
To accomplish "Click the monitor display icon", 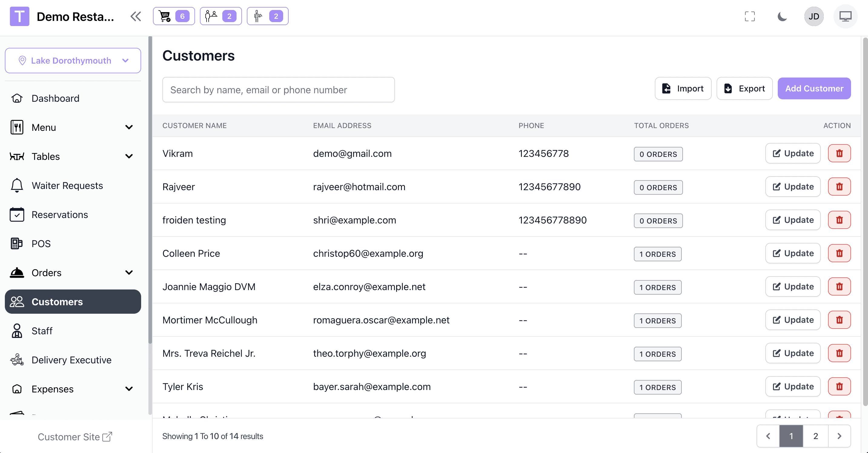I will (845, 16).
